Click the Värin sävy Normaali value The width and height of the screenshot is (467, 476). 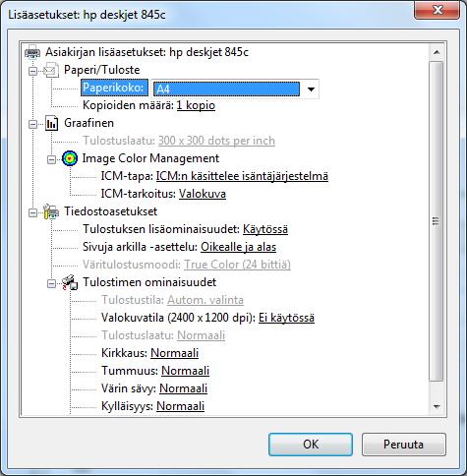click(183, 388)
